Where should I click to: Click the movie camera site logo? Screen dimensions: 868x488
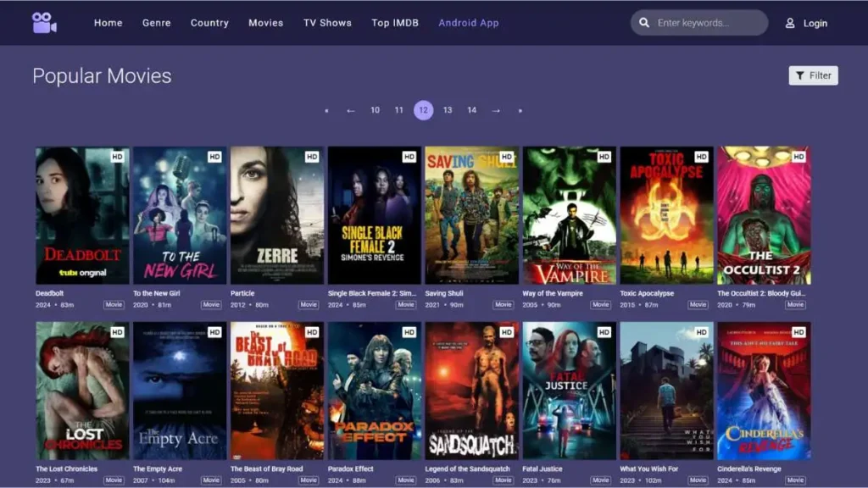click(x=44, y=23)
